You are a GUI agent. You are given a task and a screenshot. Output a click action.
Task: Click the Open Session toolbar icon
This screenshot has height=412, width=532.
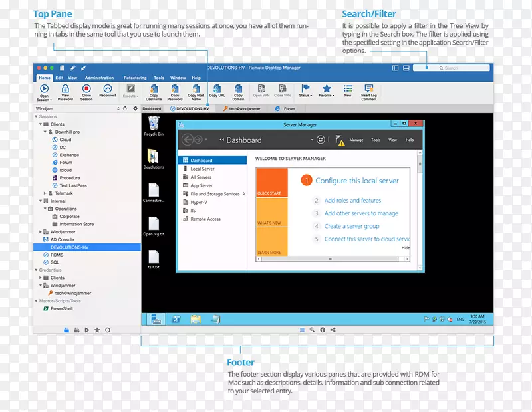(x=44, y=89)
